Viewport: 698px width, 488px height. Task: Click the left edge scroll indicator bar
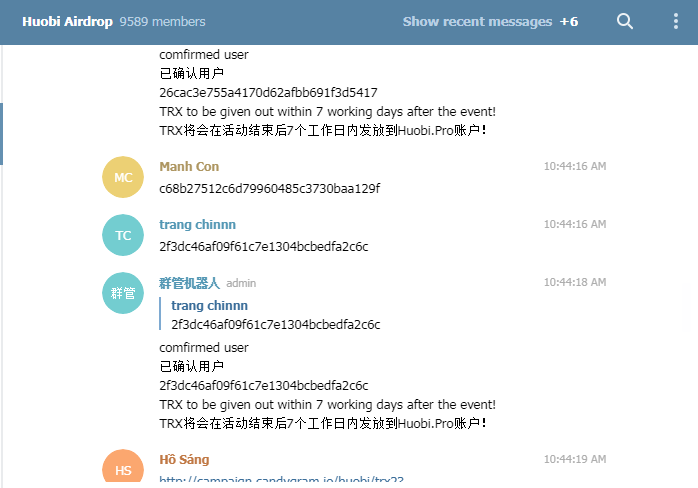point(1,134)
